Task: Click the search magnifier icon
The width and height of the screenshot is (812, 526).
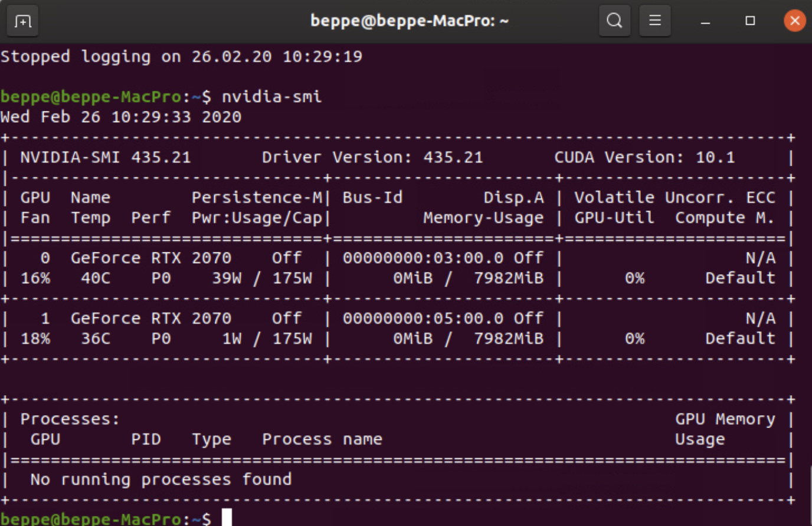Action: click(614, 21)
